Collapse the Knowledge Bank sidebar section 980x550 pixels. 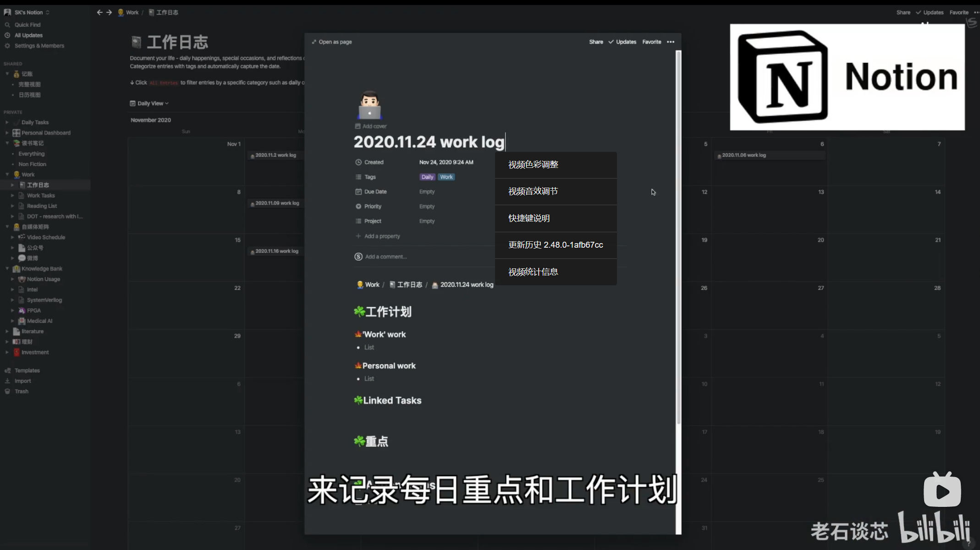[x=7, y=269]
